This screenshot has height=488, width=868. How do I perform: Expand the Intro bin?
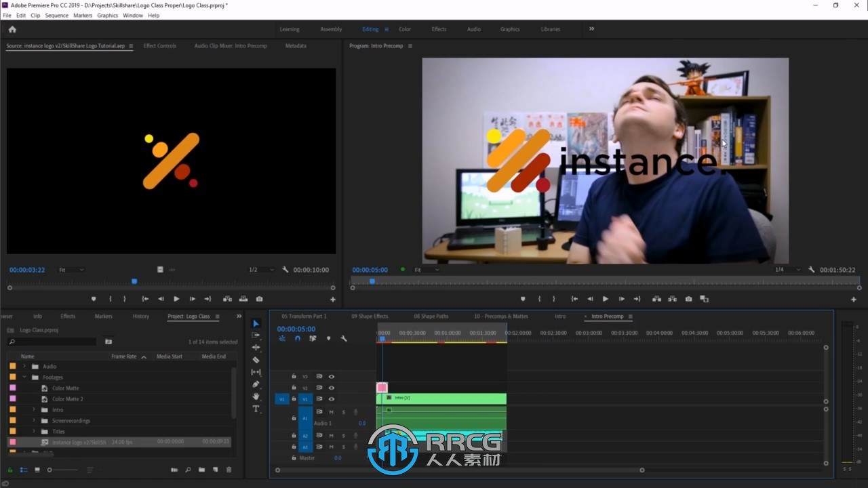(34, 410)
